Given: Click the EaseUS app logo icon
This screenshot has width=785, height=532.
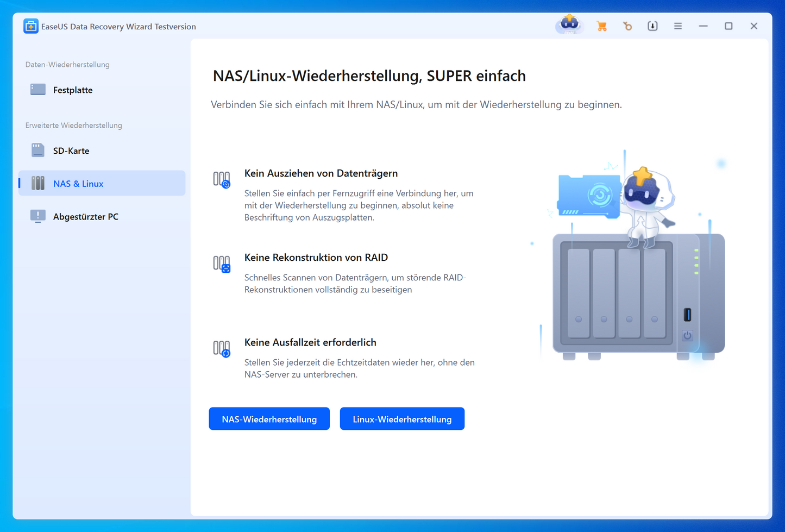Looking at the screenshot, I should click(x=31, y=26).
